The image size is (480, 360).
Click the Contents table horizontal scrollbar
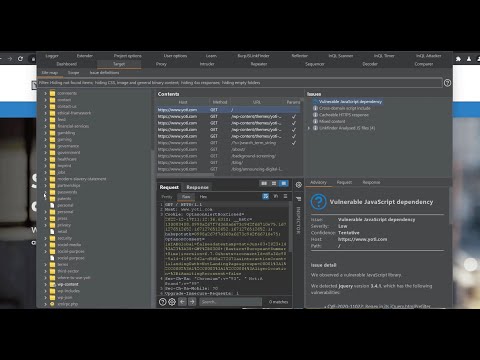tap(185, 174)
